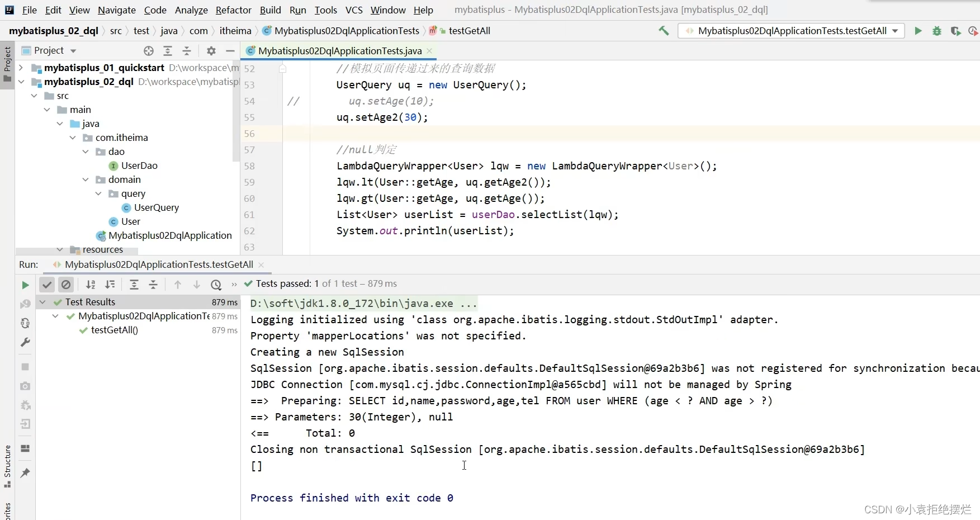Hide the Project panel with minus icon
This screenshot has height=520, width=980.
click(x=230, y=51)
